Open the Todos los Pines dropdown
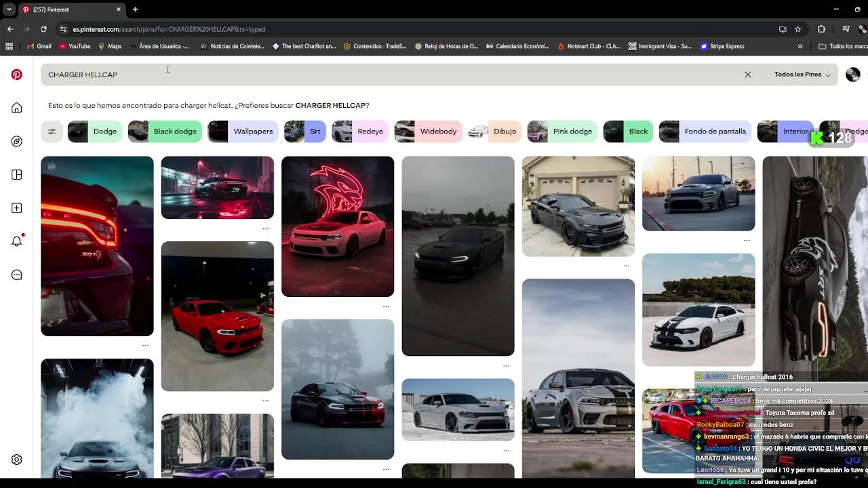The image size is (868, 488). 802,75
